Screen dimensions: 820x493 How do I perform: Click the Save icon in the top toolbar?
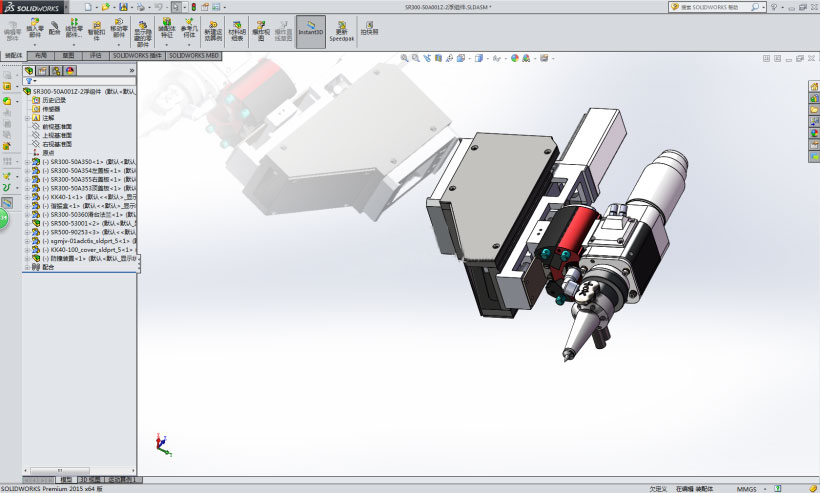coord(123,7)
